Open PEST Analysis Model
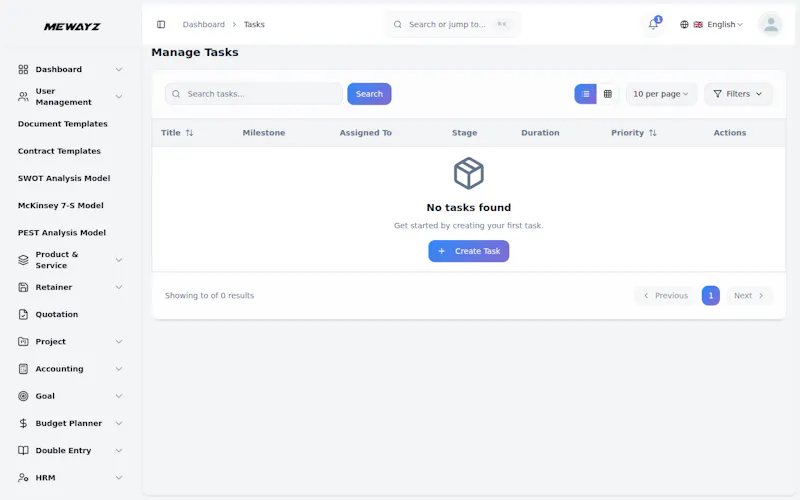 (62, 233)
